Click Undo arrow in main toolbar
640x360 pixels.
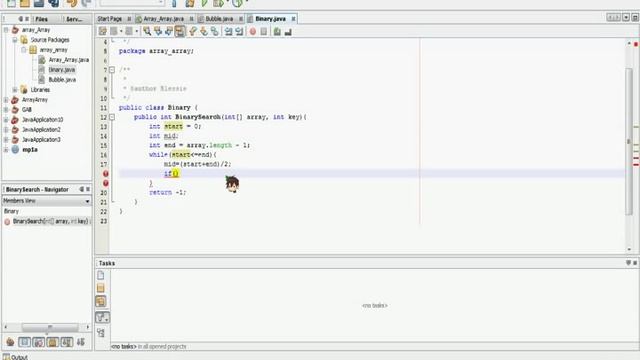(x=72, y=4)
